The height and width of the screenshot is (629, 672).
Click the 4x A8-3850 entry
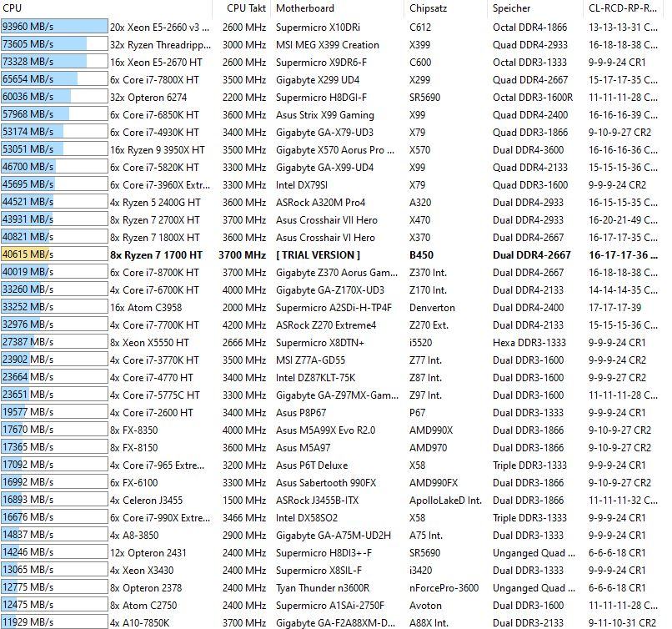click(134, 536)
